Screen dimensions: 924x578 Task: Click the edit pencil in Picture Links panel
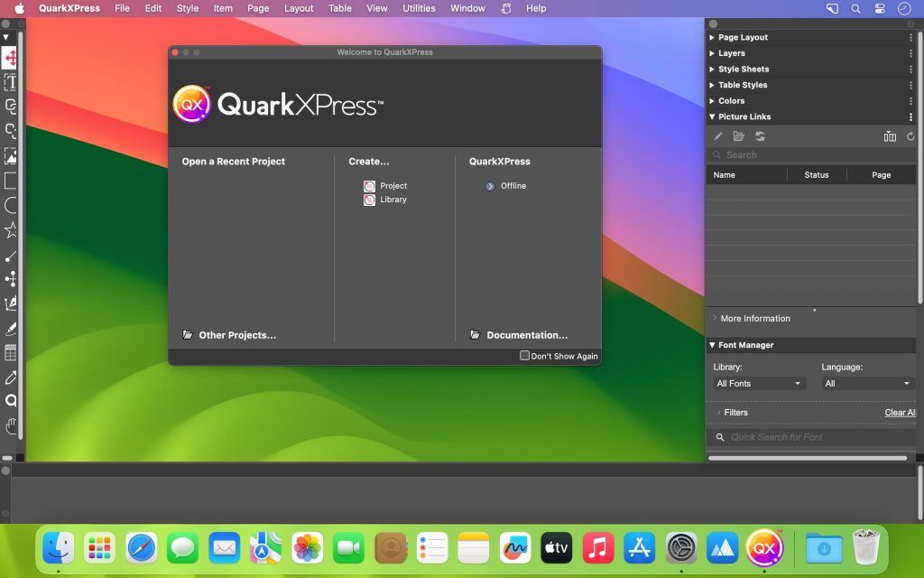click(x=717, y=135)
